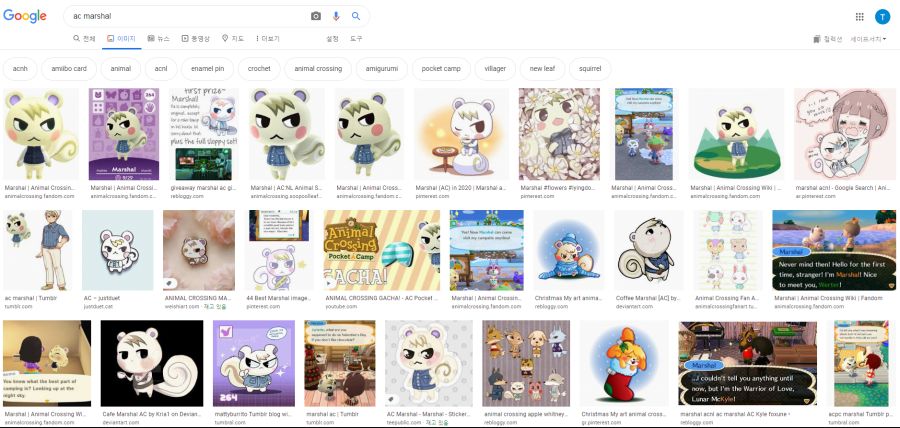Open the purple amiibo card Marshal image

coord(123,134)
